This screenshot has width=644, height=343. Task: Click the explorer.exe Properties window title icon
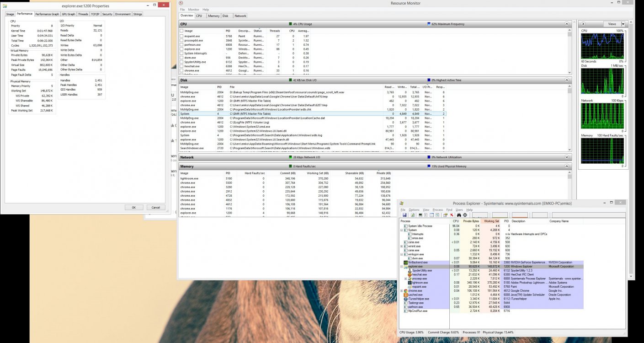point(5,5)
